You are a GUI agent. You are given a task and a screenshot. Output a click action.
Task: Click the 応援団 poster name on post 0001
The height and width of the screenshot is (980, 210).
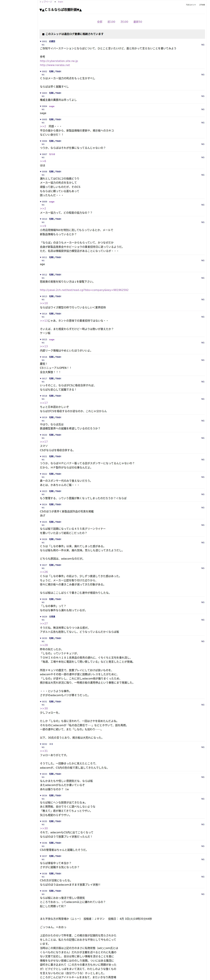pos(52,41)
